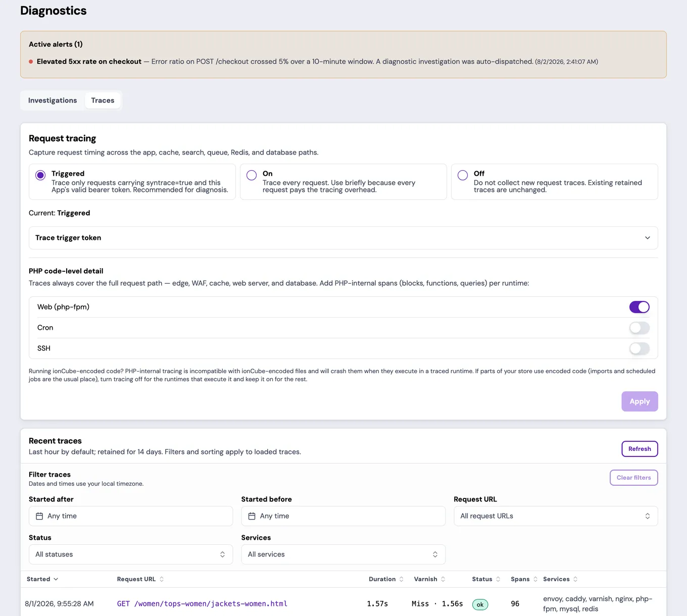Sort traces by Services column header

[x=560, y=579]
